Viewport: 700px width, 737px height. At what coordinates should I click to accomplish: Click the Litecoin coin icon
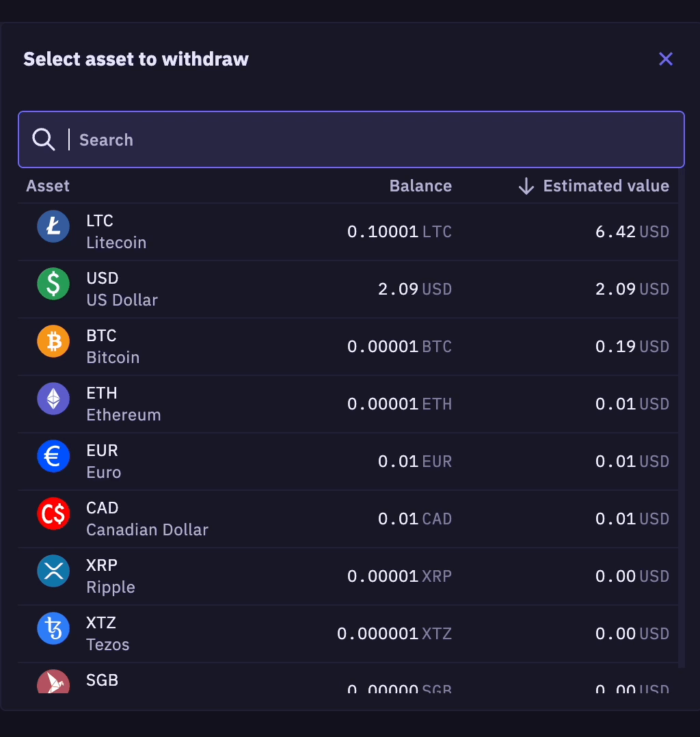pos(53,226)
